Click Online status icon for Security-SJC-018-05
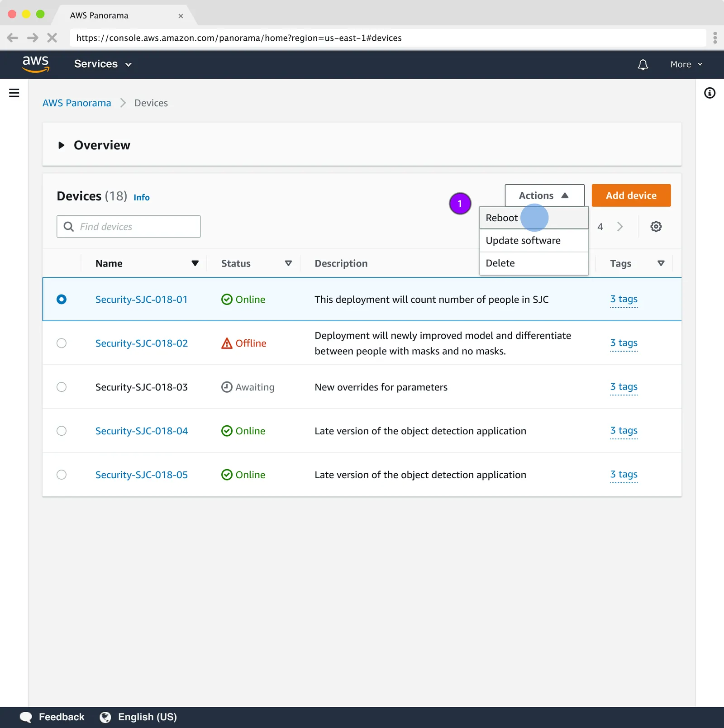This screenshot has height=728, width=724. [x=227, y=475]
